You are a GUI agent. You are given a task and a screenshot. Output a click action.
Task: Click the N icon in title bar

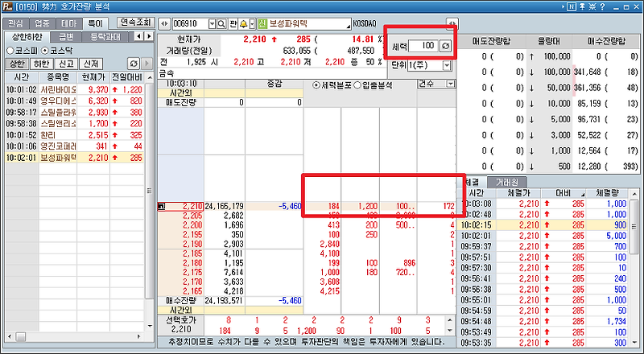[572, 6]
